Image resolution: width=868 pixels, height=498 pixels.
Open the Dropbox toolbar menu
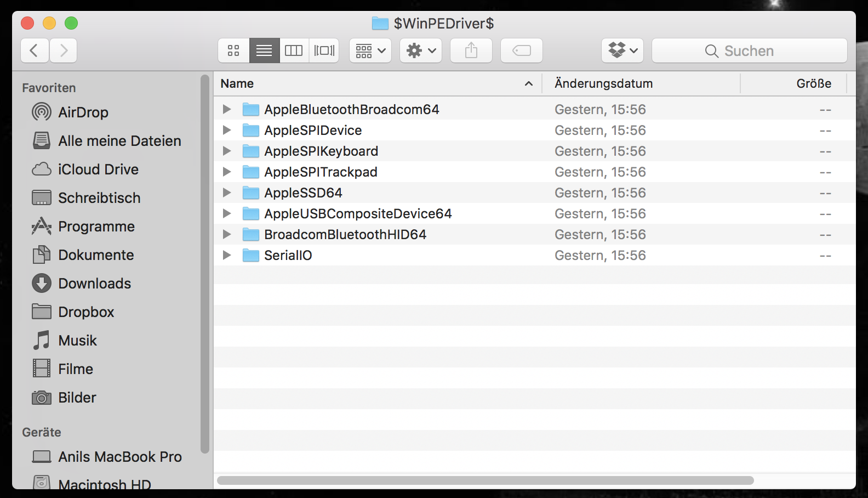[623, 50]
